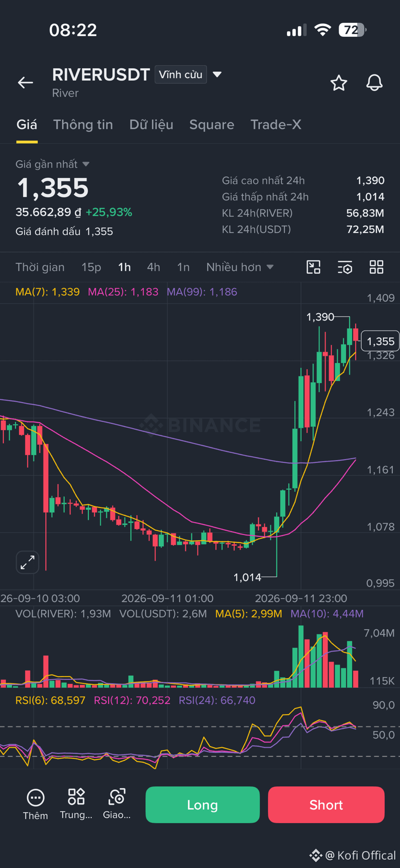400x868 pixels.
Task: Switch to the Thông tin tab
Action: [x=83, y=125]
